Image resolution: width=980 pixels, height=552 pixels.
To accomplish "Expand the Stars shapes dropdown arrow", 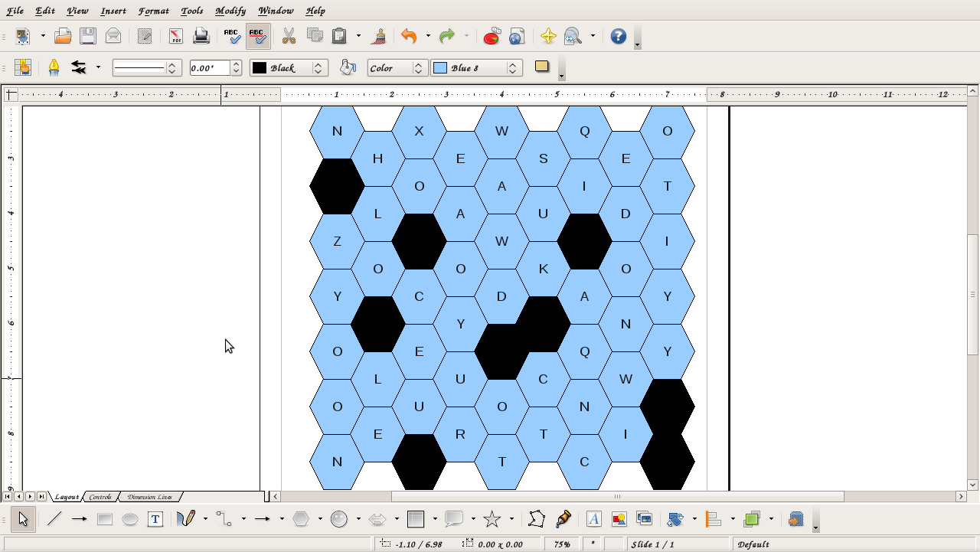I will tap(511, 519).
